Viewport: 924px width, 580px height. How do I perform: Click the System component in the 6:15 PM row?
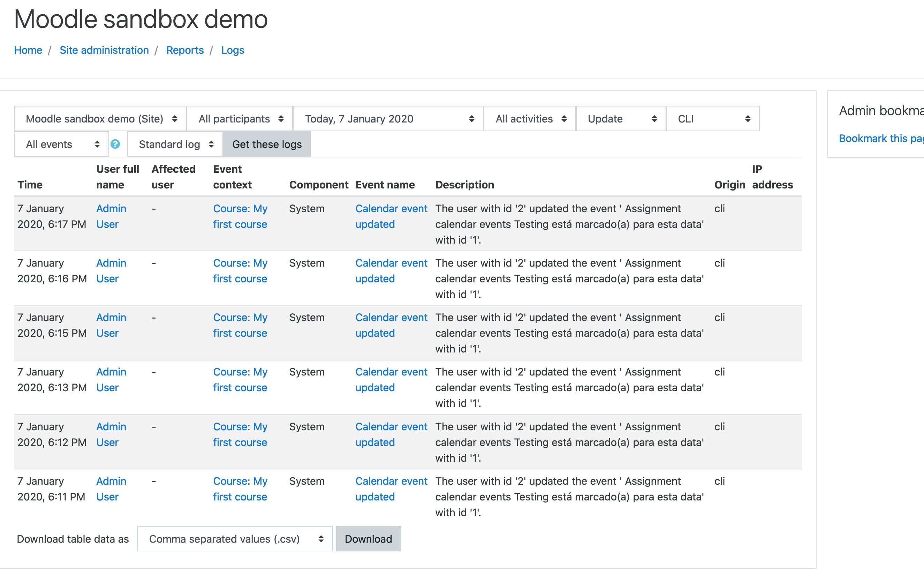[306, 318]
